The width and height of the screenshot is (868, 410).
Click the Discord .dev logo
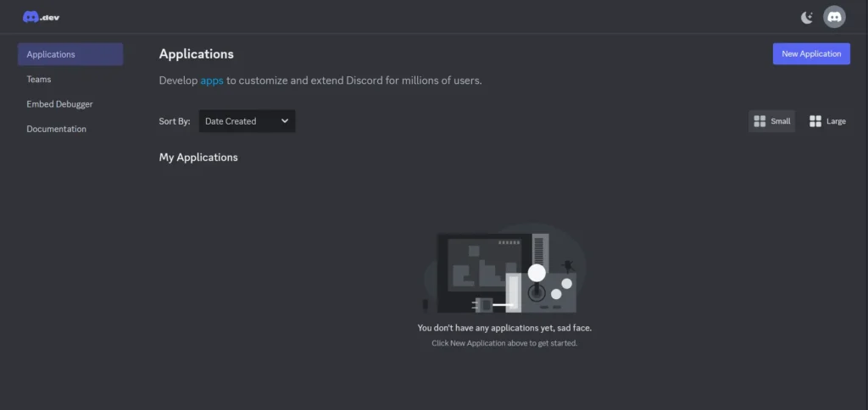click(41, 17)
